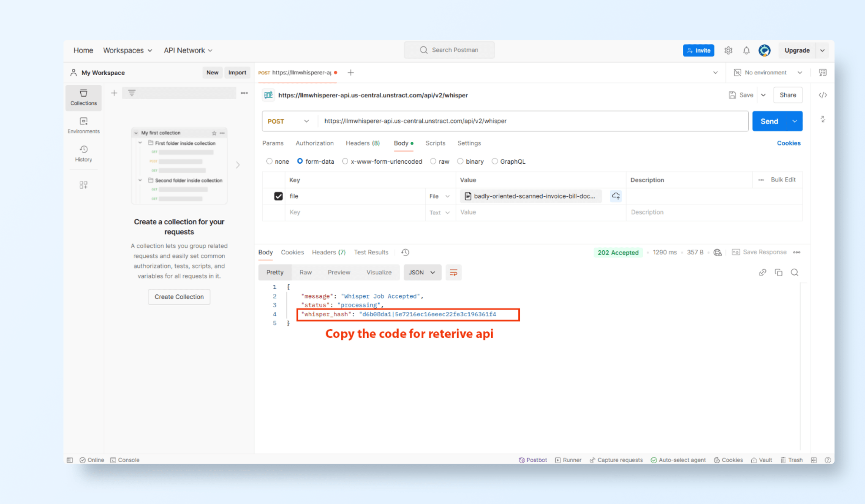Open the History sidebar panel

(83, 153)
